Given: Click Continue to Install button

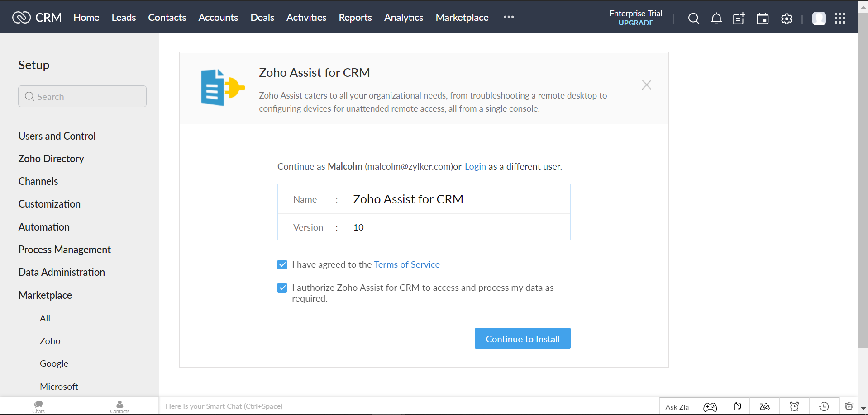Looking at the screenshot, I should point(522,339).
